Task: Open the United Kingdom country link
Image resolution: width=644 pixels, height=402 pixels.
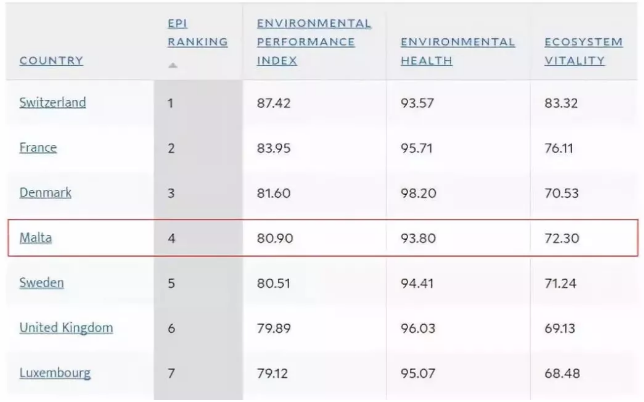Action: (x=66, y=328)
